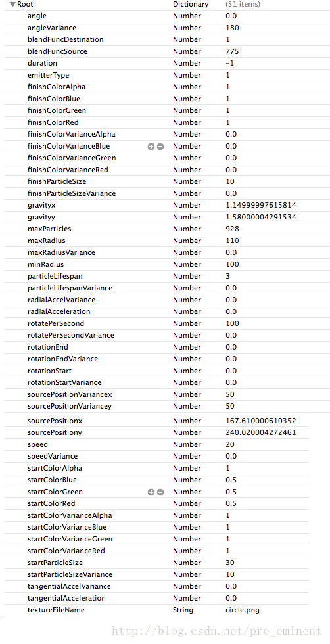Add row after startColorGreen with plus icon

(x=151, y=492)
